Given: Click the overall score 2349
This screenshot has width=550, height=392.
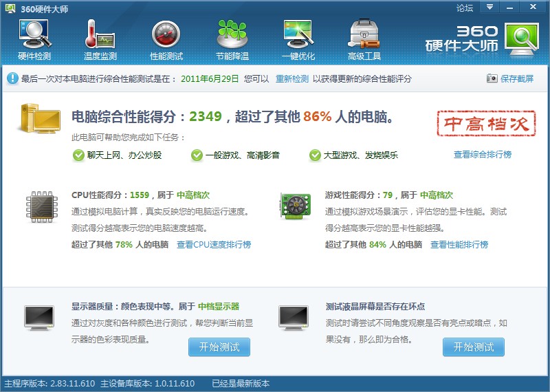Looking at the screenshot, I should point(206,116).
